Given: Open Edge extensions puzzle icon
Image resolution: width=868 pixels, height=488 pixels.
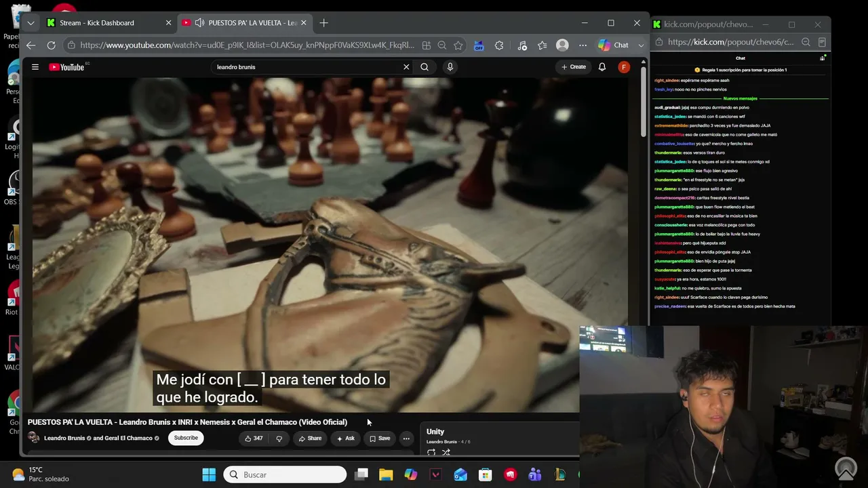Looking at the screenshot, I should point(500,45).
